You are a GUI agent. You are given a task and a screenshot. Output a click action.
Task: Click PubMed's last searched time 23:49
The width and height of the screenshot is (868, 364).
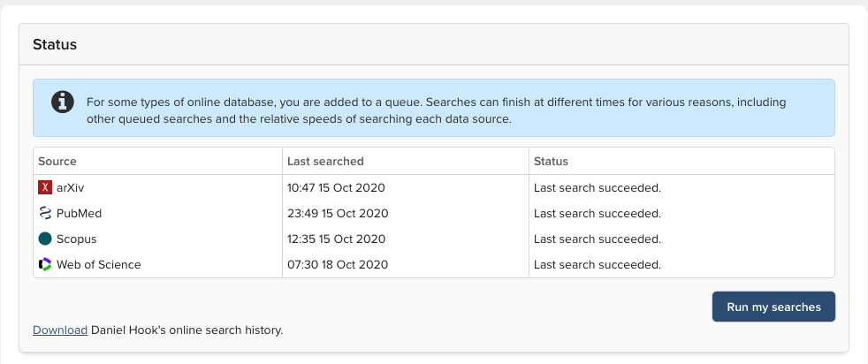click(337, 214)
